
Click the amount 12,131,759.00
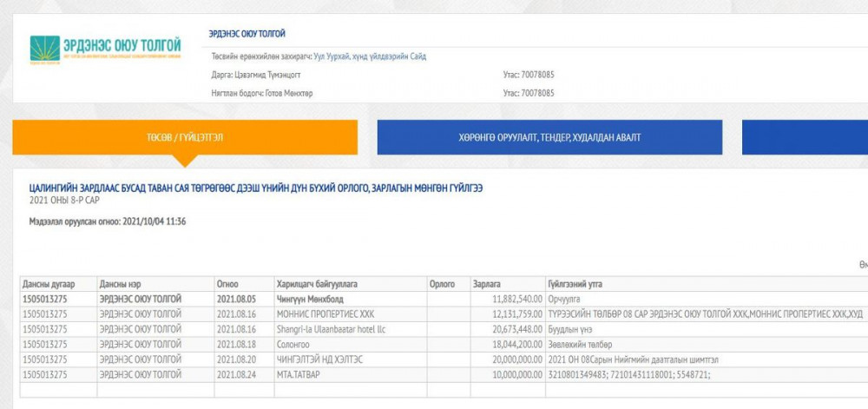[517, 314]
